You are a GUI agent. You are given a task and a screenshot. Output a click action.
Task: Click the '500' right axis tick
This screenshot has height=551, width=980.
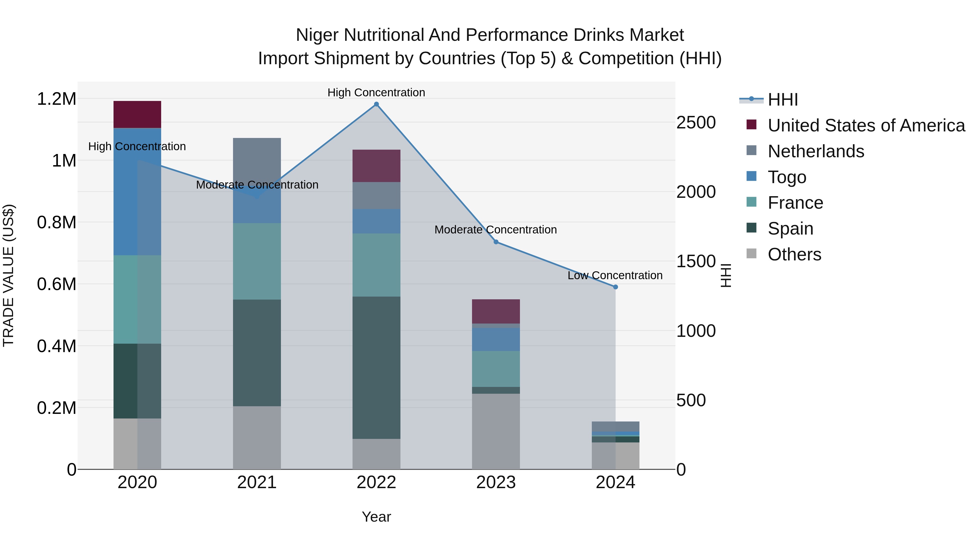point(691,400)
